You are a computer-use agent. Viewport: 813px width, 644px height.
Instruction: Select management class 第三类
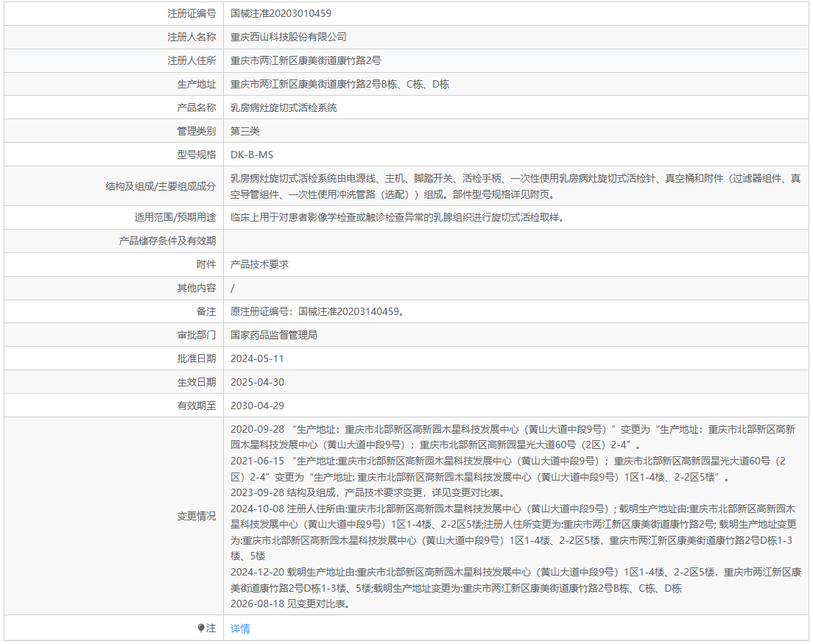pos(244,131)
